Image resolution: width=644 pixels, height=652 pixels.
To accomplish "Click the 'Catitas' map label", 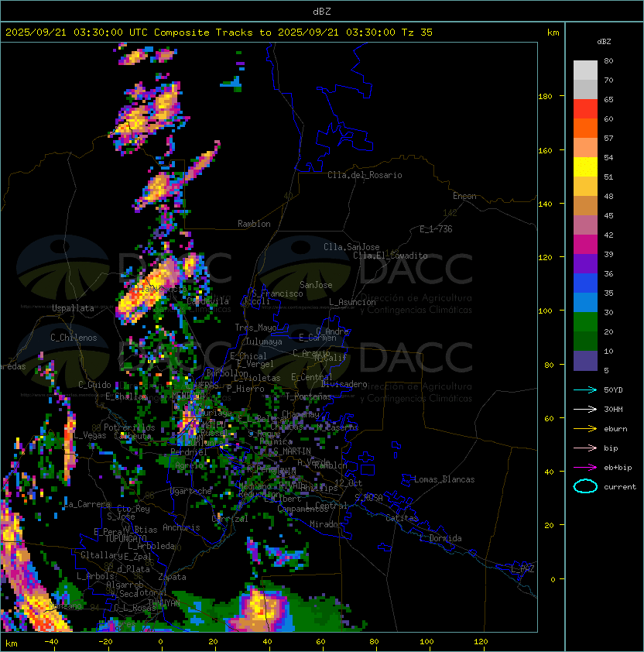I will 402,518.
